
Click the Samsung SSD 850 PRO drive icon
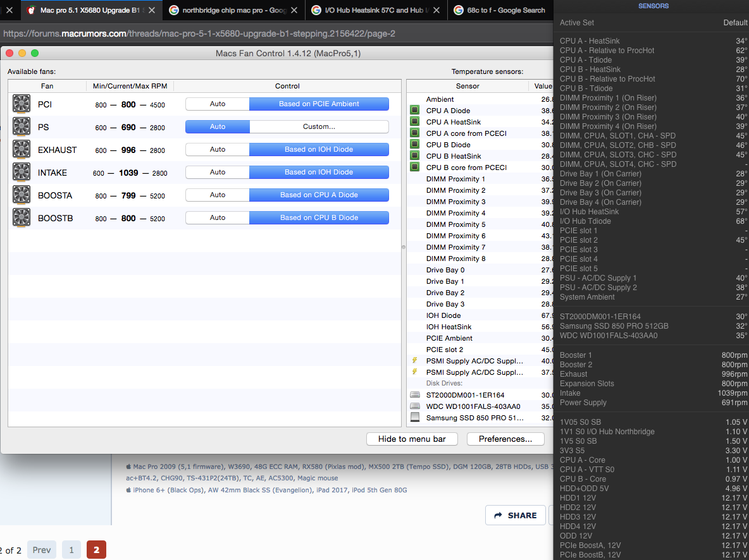click(x=414, y=417)
